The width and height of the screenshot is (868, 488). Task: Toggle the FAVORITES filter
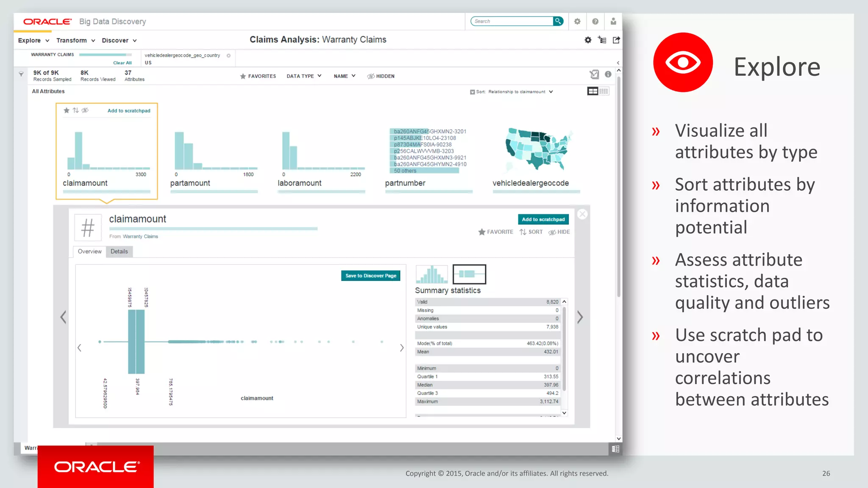[x=258, y=76]
